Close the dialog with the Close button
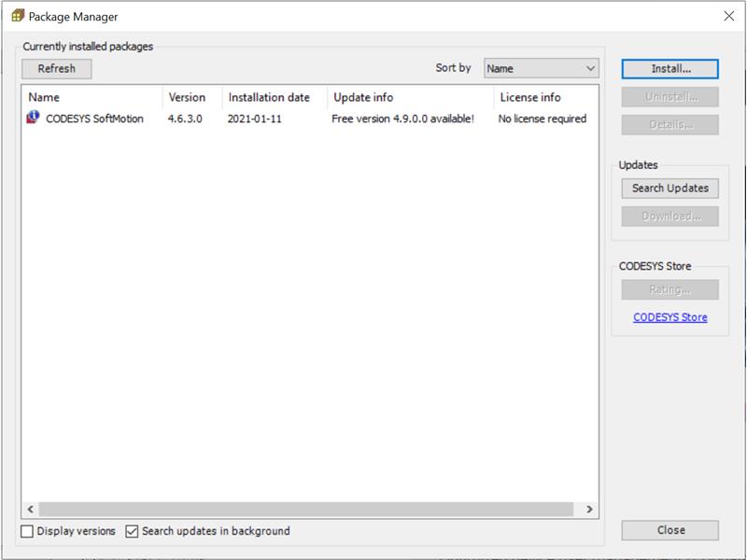747x560 pixels. click(x=669, y=530)
